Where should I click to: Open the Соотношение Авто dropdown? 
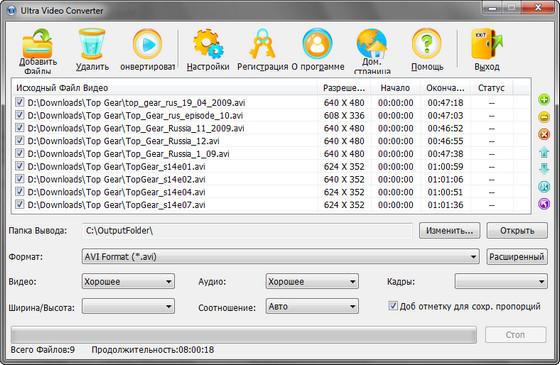[x=312, y=306]
